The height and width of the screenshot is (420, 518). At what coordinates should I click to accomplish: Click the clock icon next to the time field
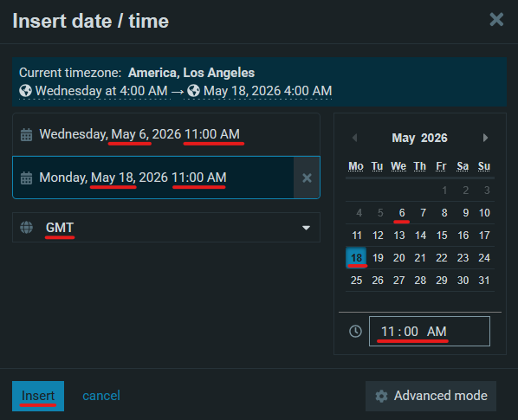click(x=355, y=331)
